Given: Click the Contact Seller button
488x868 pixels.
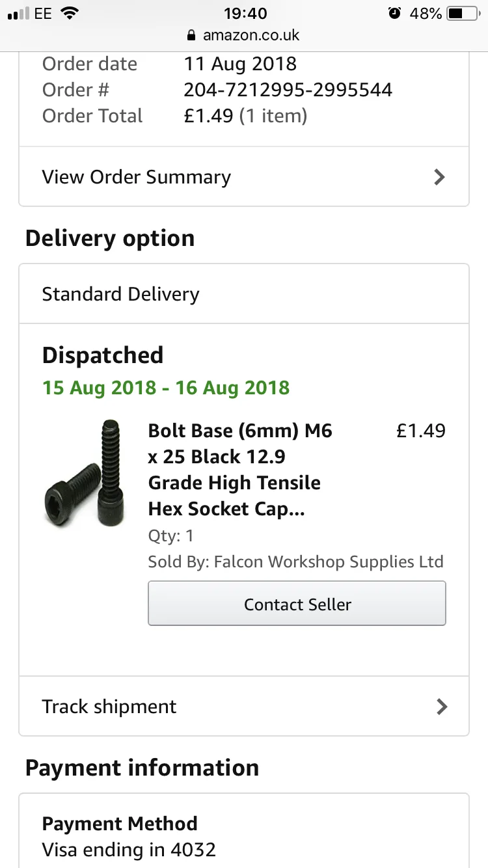Looking at the screenshot, I should click(x=297, y=604).
